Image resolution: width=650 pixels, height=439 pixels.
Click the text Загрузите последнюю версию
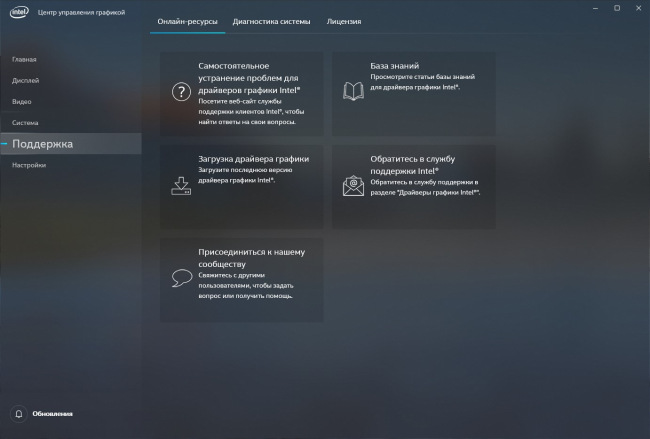(x=245, y=175)
